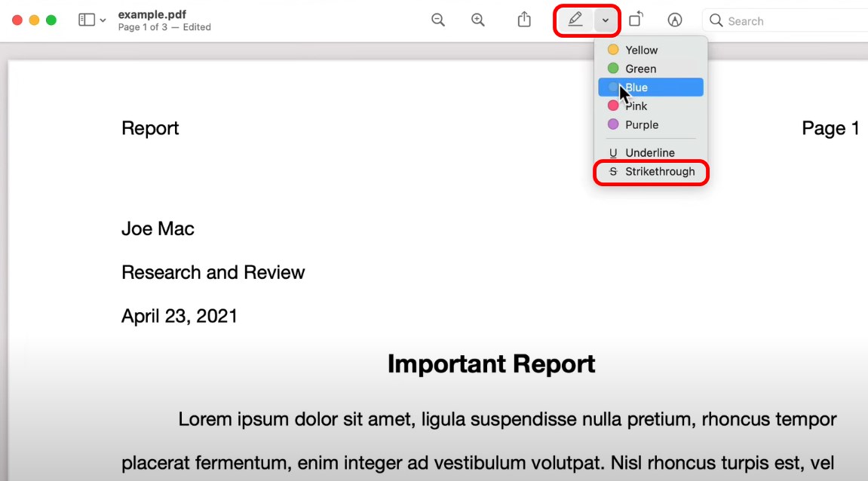This screenshot has width=868, height=481.
Task: Open the Share menu icon
Action: point(523,20)
